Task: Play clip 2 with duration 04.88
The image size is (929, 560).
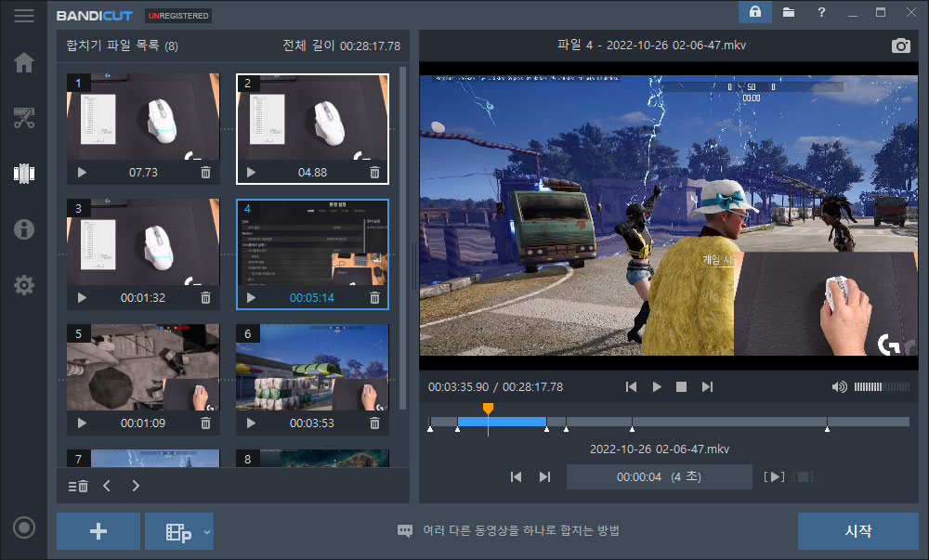Action: pyautogui.click(x=251, y=172)
